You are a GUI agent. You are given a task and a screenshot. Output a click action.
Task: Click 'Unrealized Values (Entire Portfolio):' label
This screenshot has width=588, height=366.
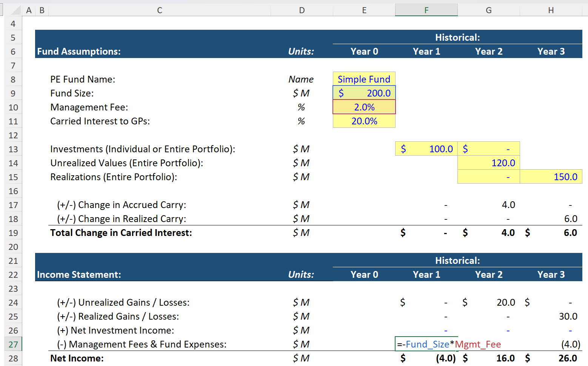127,163
